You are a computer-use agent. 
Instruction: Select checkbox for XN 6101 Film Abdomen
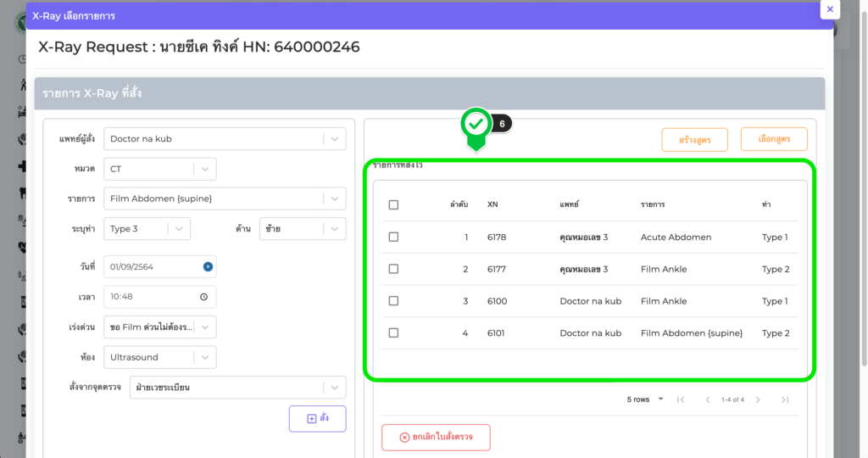(x=393, y=333)
